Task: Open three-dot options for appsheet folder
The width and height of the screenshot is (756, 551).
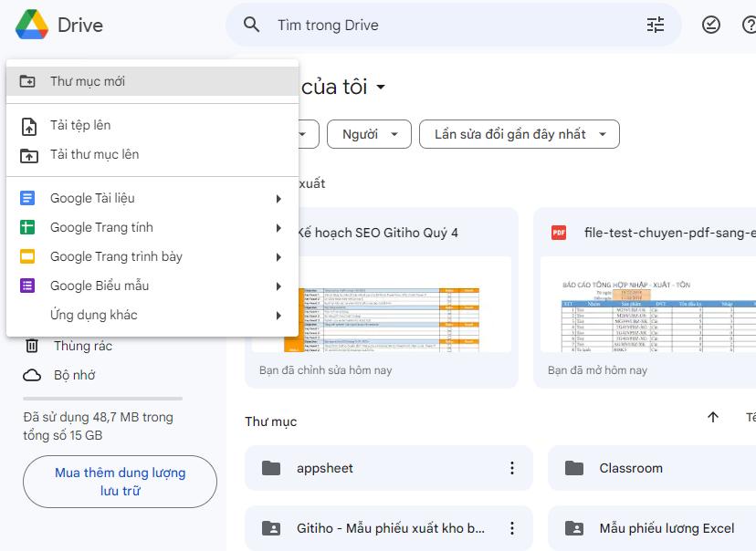Action: pos(510,467)
